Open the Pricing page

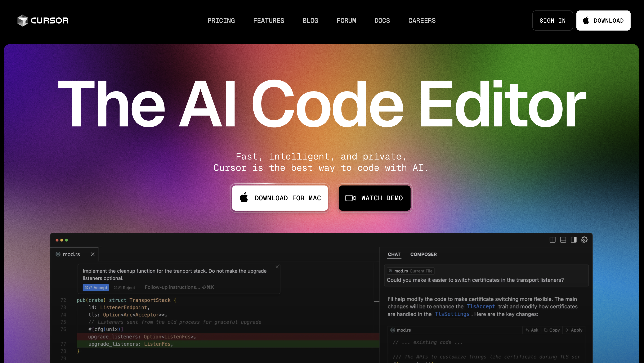click(x=221, y=21)
